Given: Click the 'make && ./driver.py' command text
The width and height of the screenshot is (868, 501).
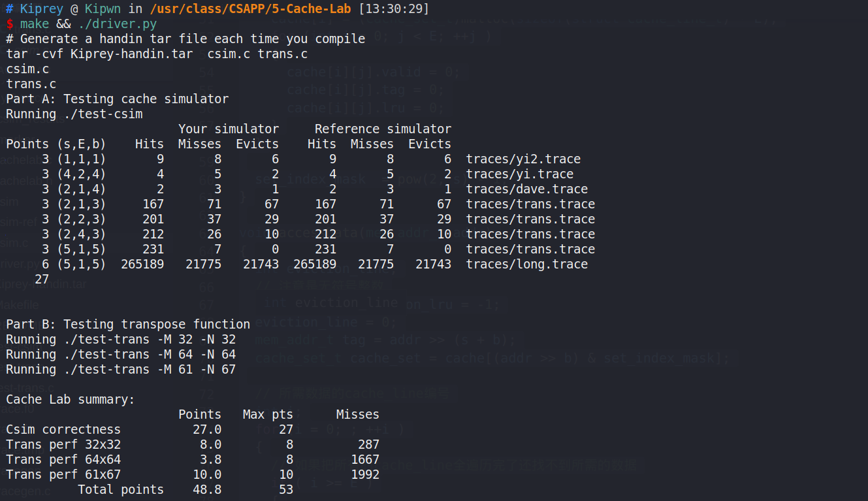Looking at the screenshot, I should pyautogui.click(x=88, y=24).
